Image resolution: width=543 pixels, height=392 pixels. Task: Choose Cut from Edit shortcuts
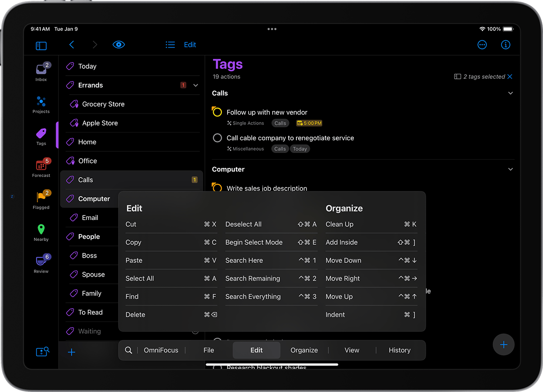coord(171,224)
